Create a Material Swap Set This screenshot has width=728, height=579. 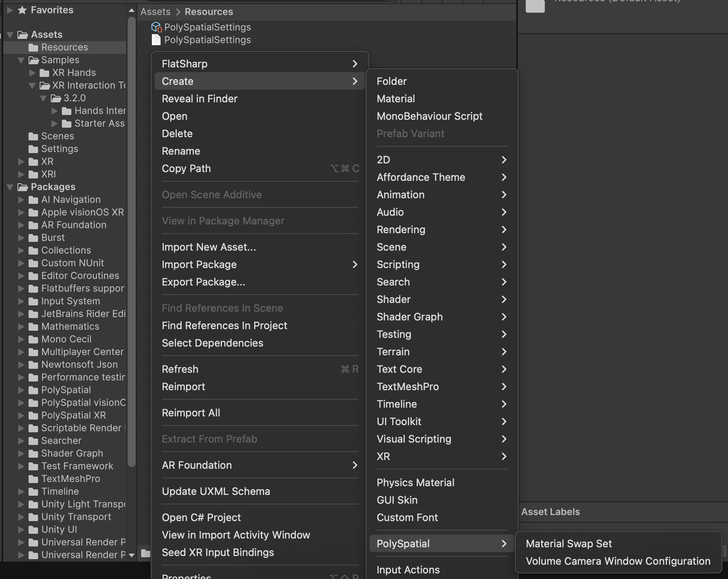point(618,544)
